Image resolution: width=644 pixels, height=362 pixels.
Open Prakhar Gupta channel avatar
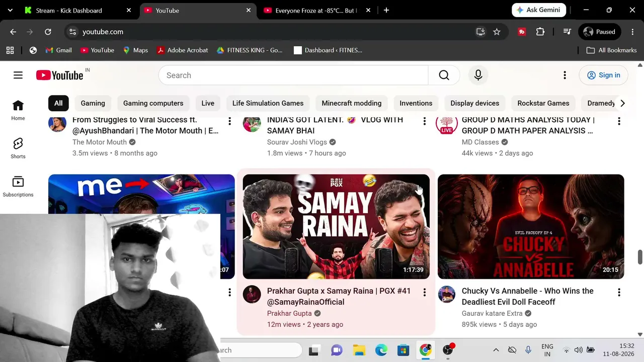pos(252,295)
